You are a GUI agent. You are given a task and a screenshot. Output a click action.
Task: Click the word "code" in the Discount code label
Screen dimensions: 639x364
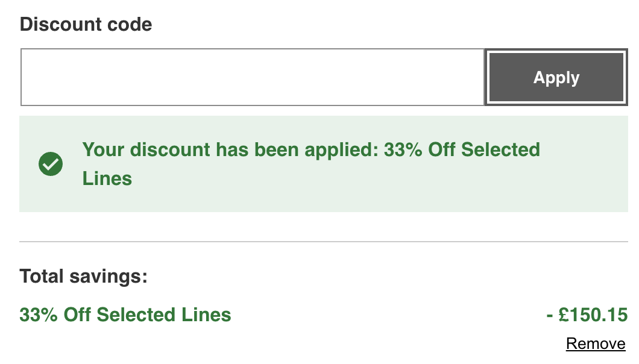point(129,24)
